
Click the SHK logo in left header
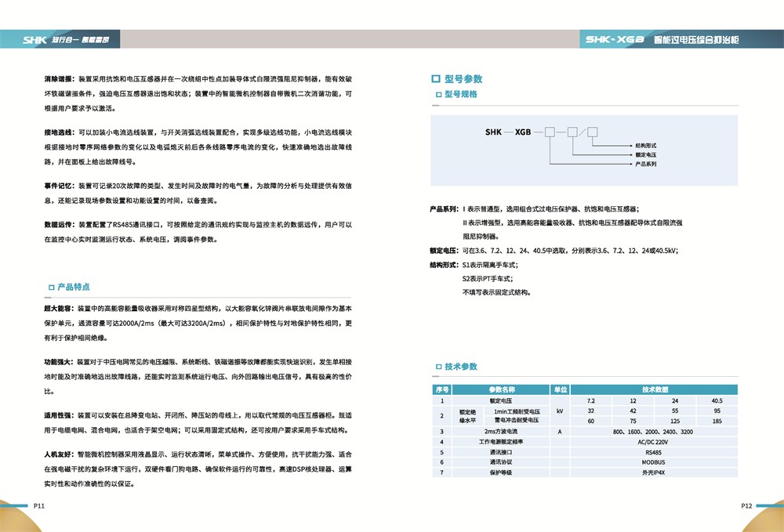click(34, 39)
